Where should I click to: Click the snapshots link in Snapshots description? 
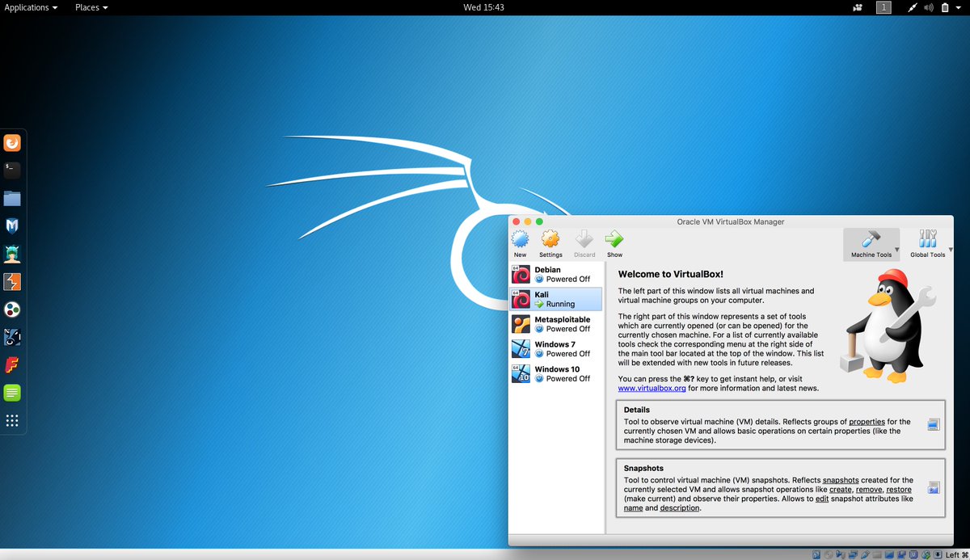pyautogui.click(x=841, y=480)
